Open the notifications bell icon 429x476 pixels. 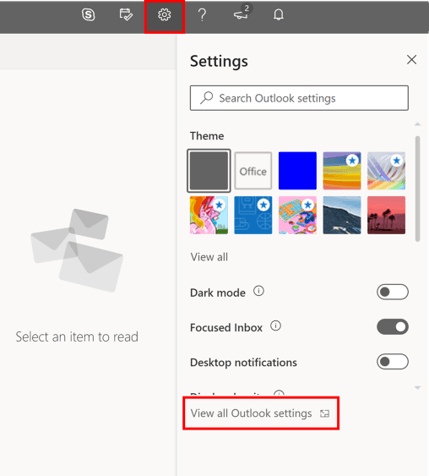(279, 15)
